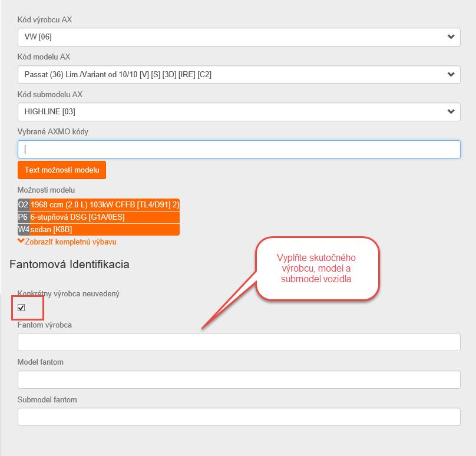
Task: Click the Kód výrobcu AX label
Action: pyautogui.click(x=45, y=19)
